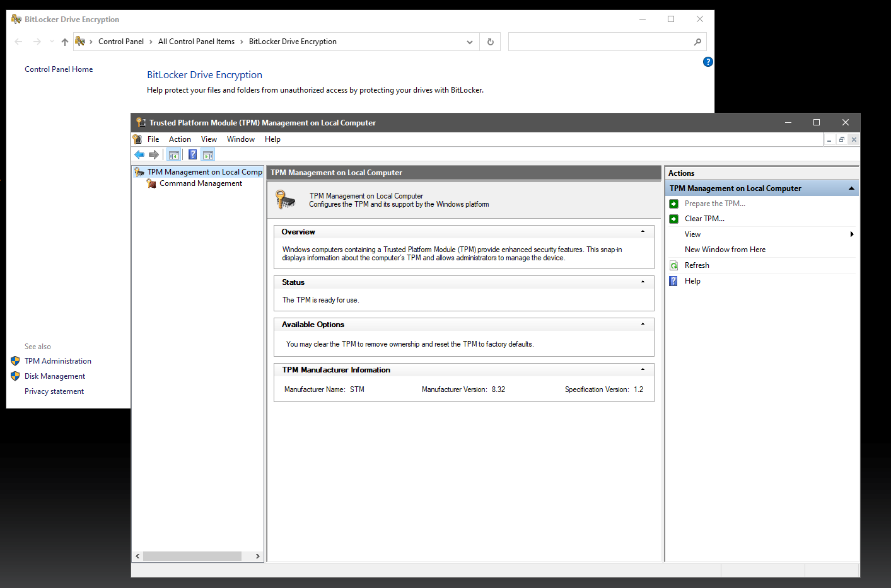Screen dimensions: 891x588
Task: Open the File menu
Action: coord(153,139)
